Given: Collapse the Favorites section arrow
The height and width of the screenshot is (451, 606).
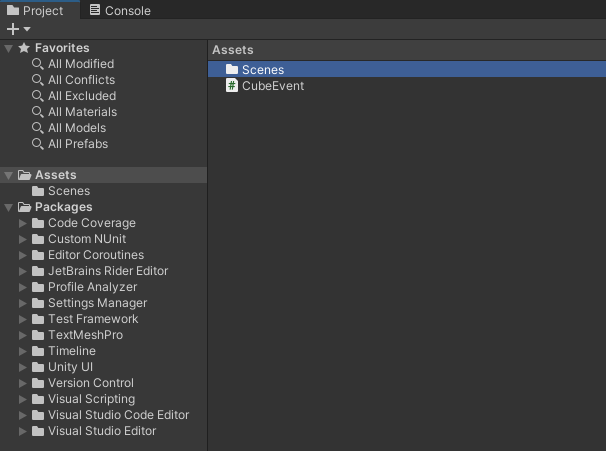Looking at the screenshot, I should (x=9, y=48).
